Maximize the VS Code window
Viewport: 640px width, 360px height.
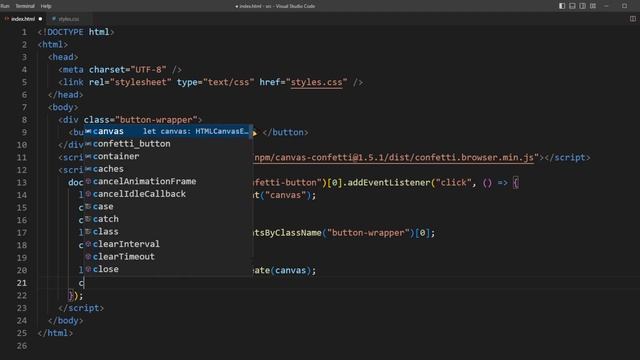pyautogui.click(x=624, y=6)
